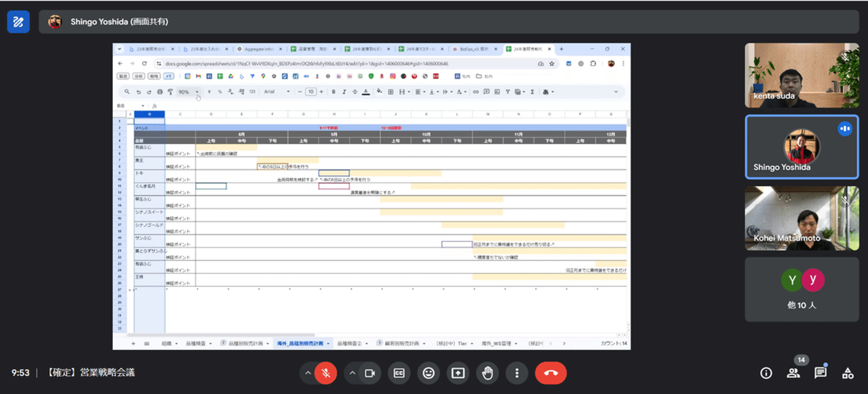The height and width of the screenshot is (394, 868).
Task: Click the redo icon in Sheets toolbar
Action: click(x=149, y=92)
